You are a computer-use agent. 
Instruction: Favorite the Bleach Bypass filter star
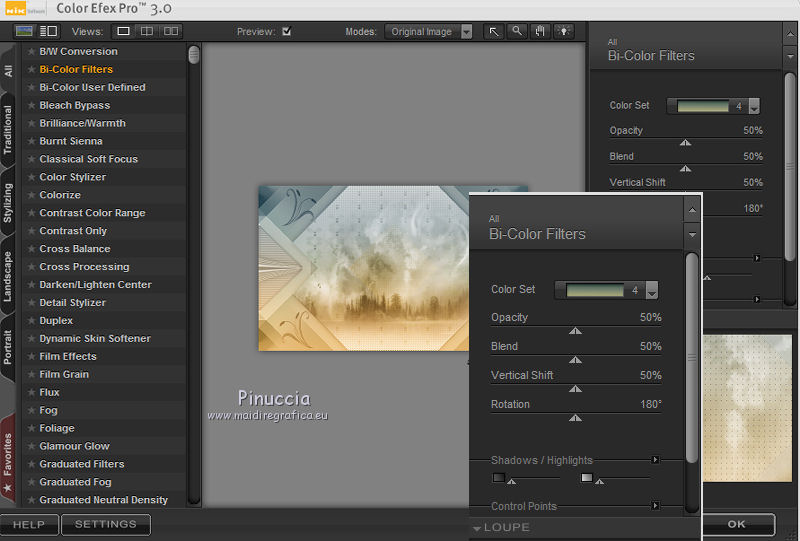[x=32, y=105]
